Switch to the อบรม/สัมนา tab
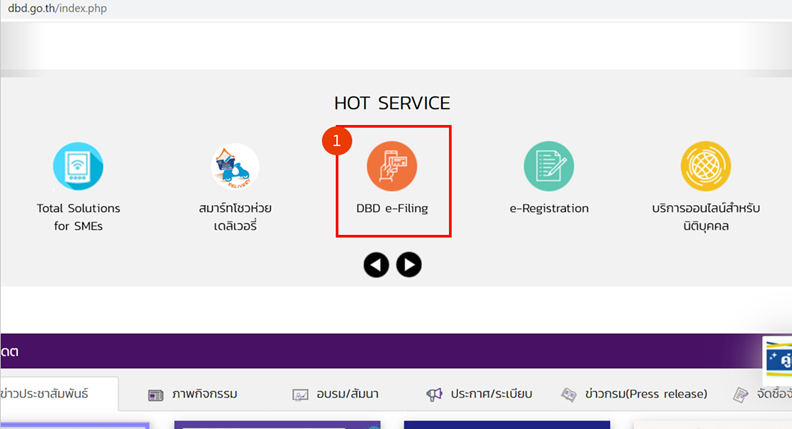Screen dimensions: 792x429 point(335,394)
